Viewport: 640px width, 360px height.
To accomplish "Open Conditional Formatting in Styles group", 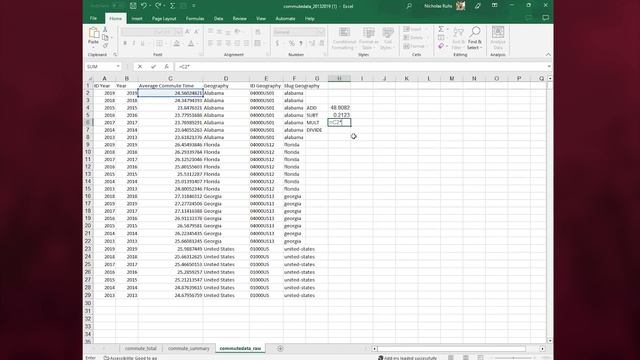I will click(343, 39).
